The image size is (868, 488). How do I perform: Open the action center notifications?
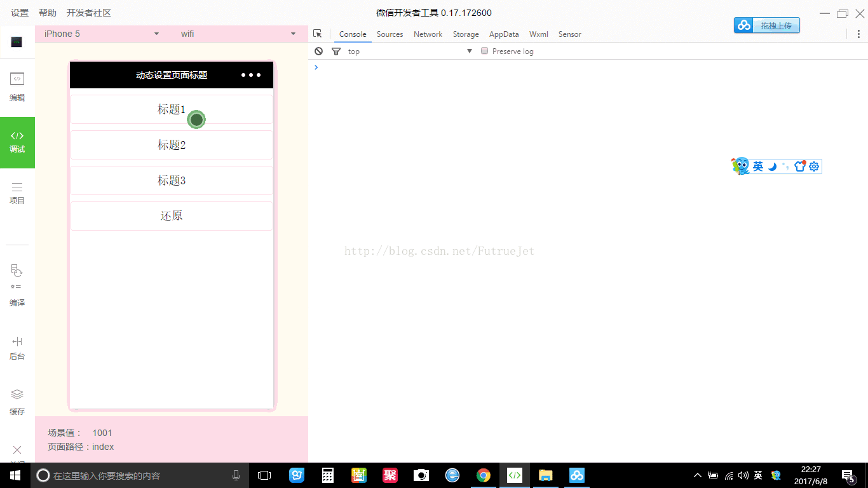[848, 475]
